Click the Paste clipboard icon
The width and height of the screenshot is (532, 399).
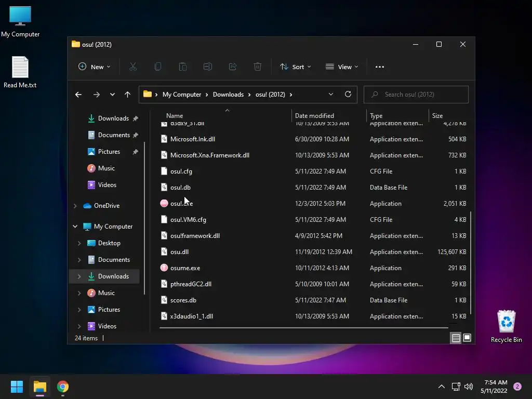(183, 67)
